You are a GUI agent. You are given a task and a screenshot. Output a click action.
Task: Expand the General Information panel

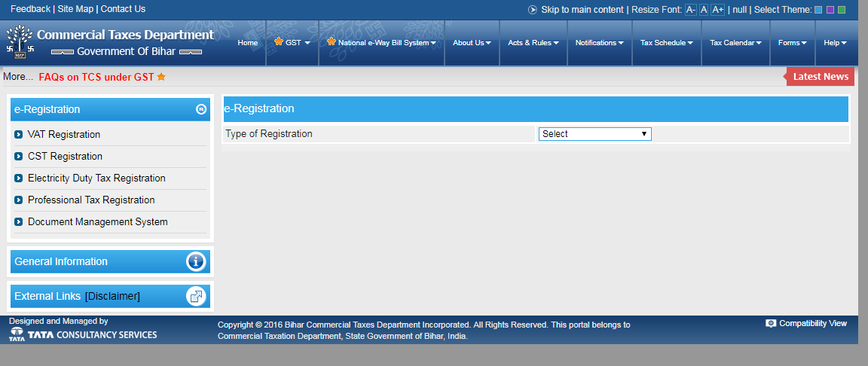point(110,261)
